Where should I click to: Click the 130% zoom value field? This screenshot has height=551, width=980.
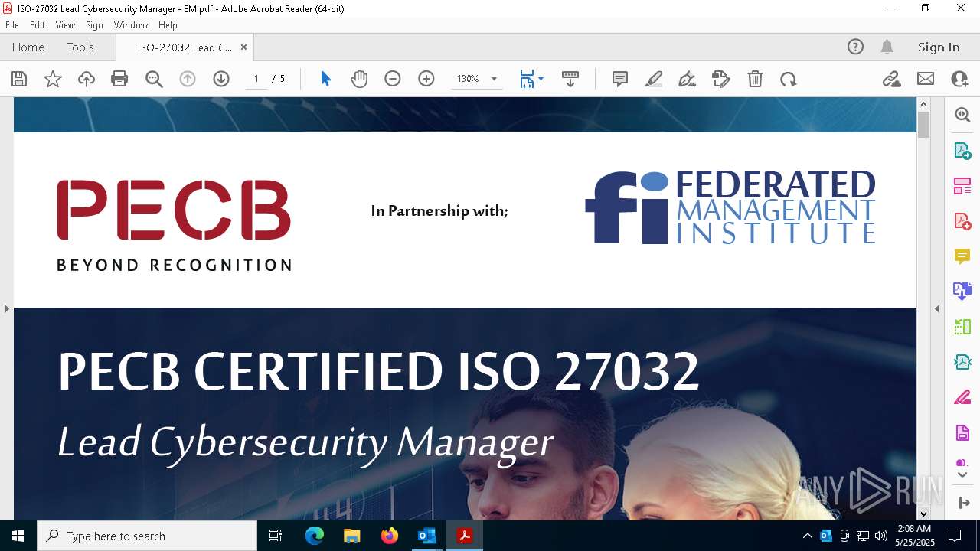[x=468, y=79]
